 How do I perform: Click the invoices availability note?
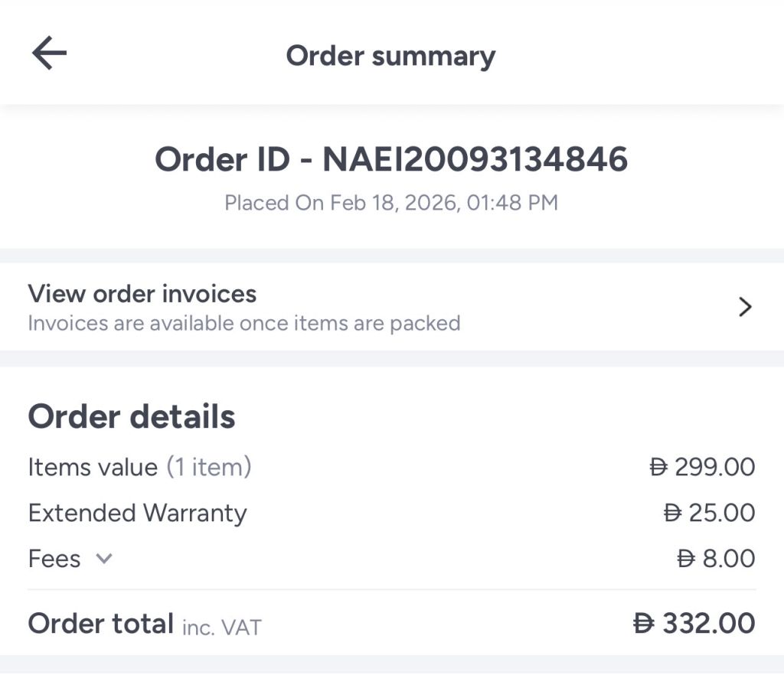[x=244, y=323]
